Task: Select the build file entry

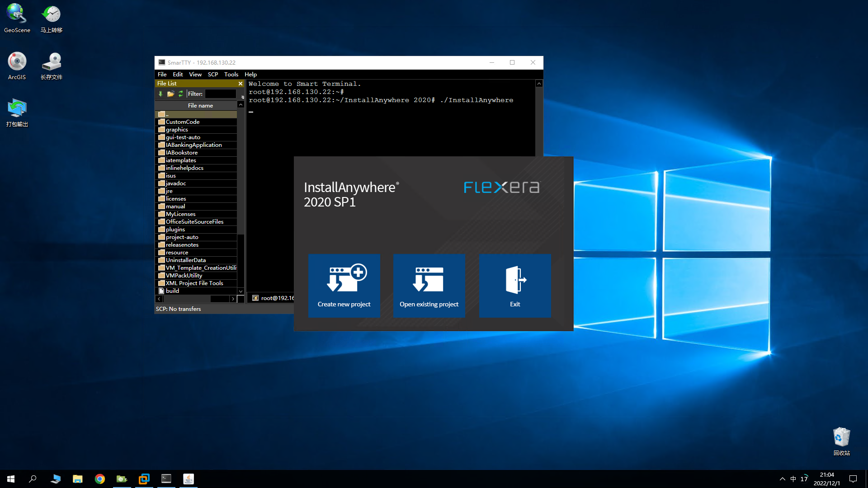Action: point(196,291)
